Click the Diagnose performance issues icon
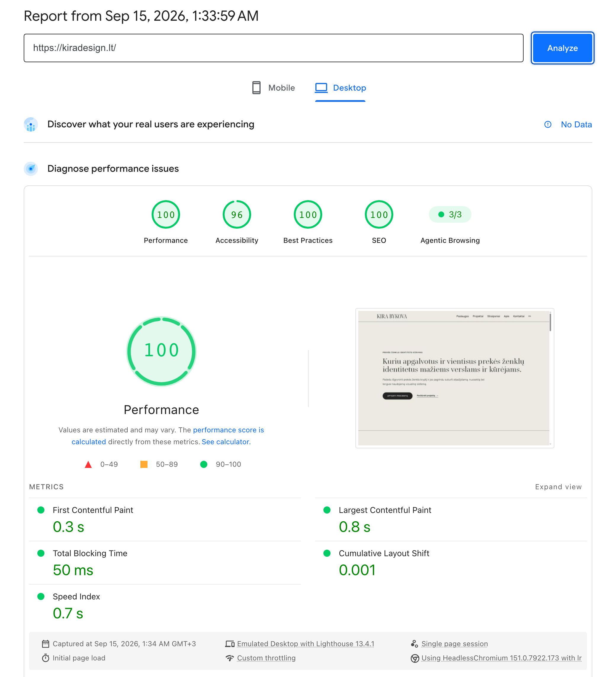Viewport: 616px width, 677px height. click(x=31, y=169)
